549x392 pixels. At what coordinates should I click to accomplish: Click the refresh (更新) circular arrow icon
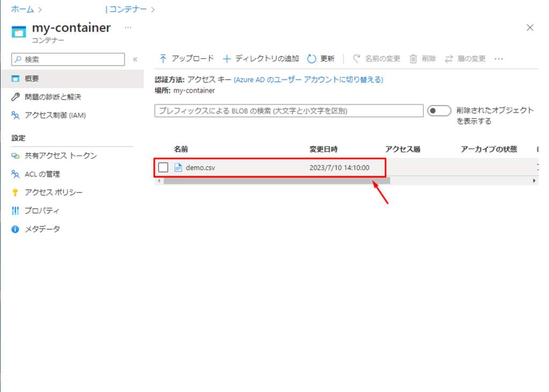click(x=311, y=59)
